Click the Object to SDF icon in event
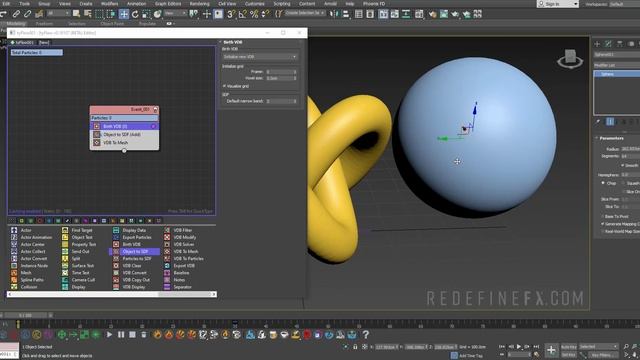 pyautogui.click(x=97, y=134)
